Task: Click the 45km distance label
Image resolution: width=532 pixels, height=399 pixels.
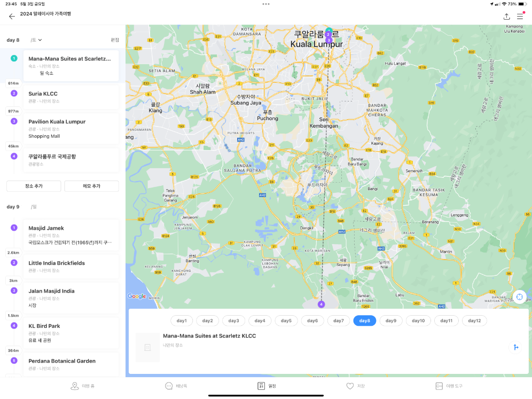Action: (13, 146)
